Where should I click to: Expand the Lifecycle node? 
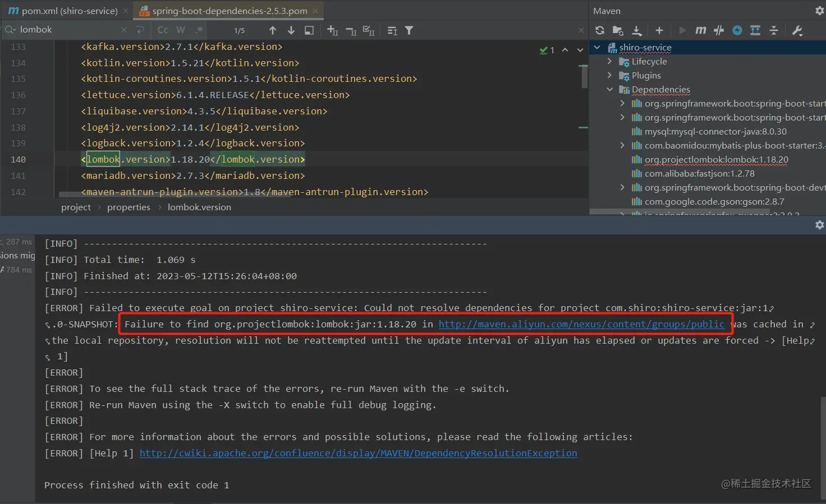pyautogui.click(x=610, y=62)
